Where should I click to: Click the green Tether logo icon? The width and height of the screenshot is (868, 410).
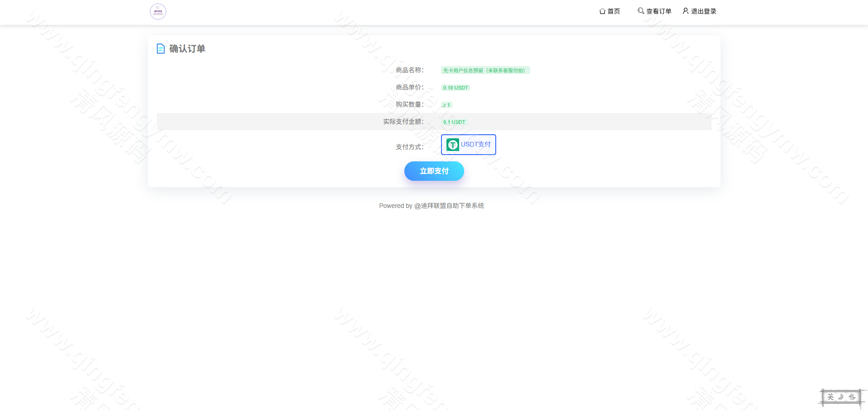point(453,145)
